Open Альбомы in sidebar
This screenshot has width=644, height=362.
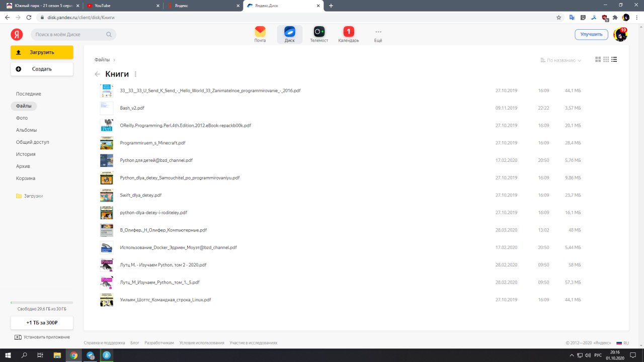point(26,130)
